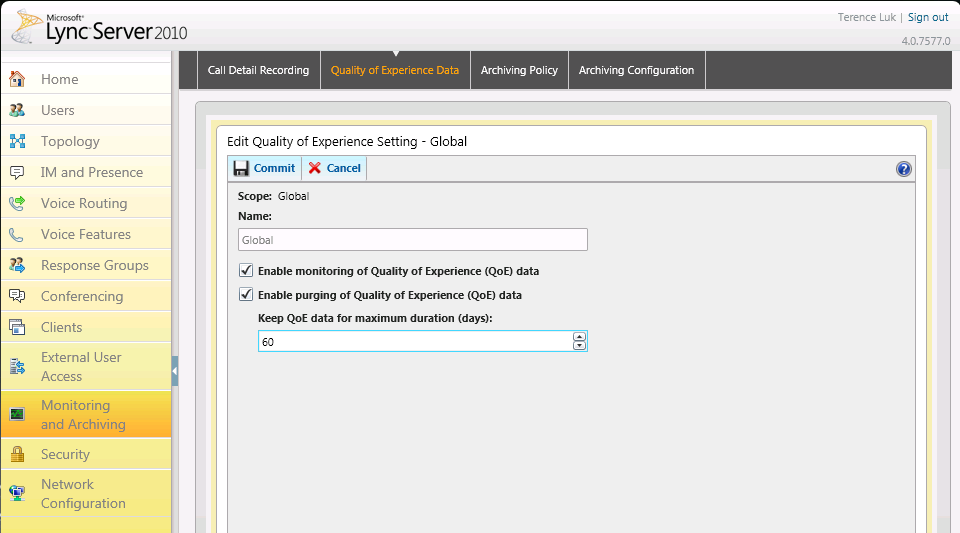This screenshot has width=960, height=533.
Task: Open help with the blue question icon
Action: [903, 169]
